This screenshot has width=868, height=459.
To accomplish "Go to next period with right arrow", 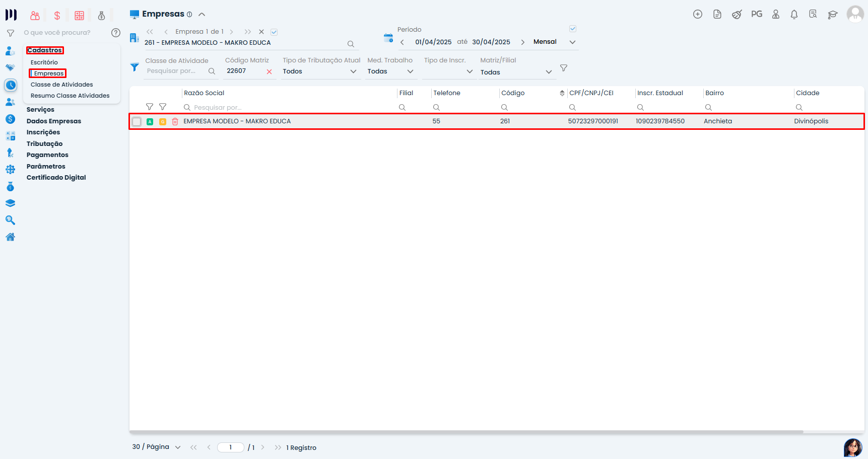I will click(x=522, y=42).
